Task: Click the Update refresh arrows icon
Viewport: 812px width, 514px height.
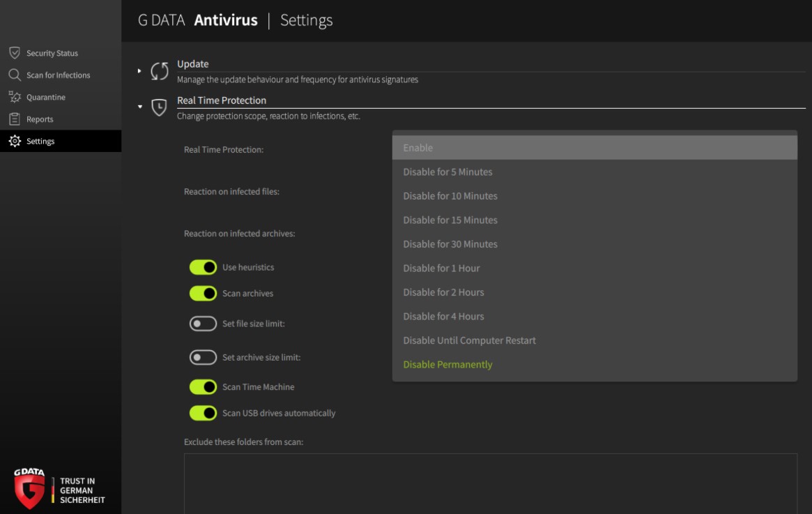Action: coord(160,71)
